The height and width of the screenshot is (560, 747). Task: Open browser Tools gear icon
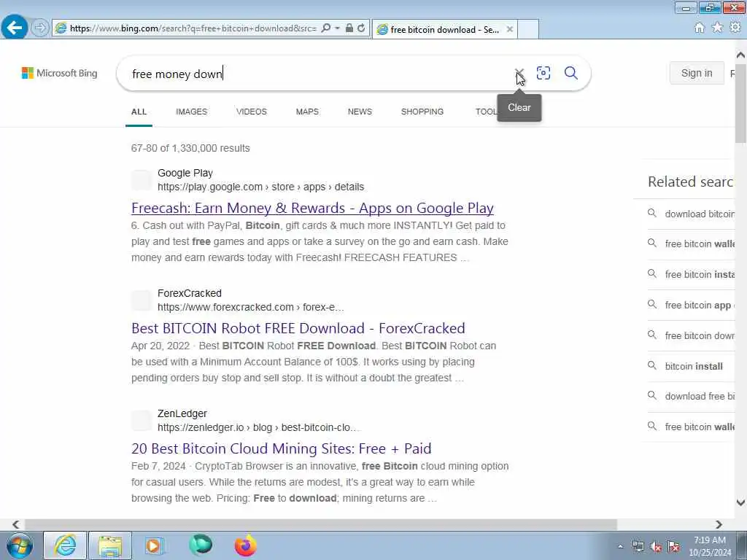[735, 28]
